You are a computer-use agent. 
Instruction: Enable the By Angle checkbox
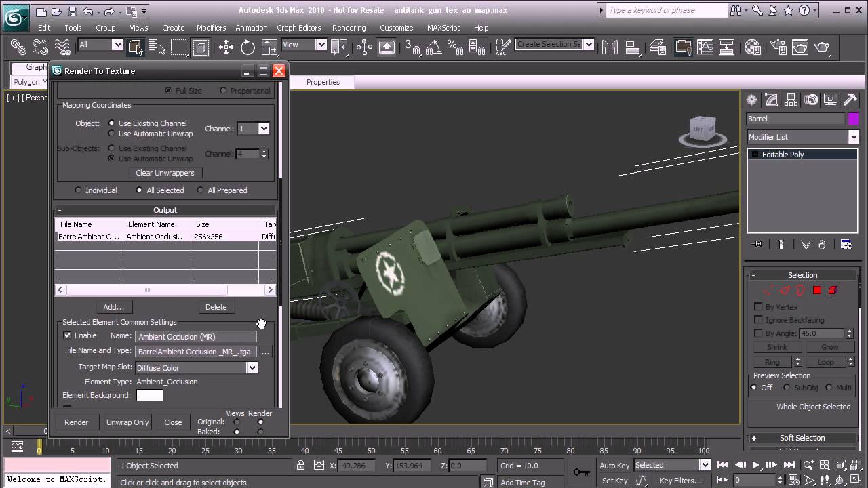click(758, 333)
